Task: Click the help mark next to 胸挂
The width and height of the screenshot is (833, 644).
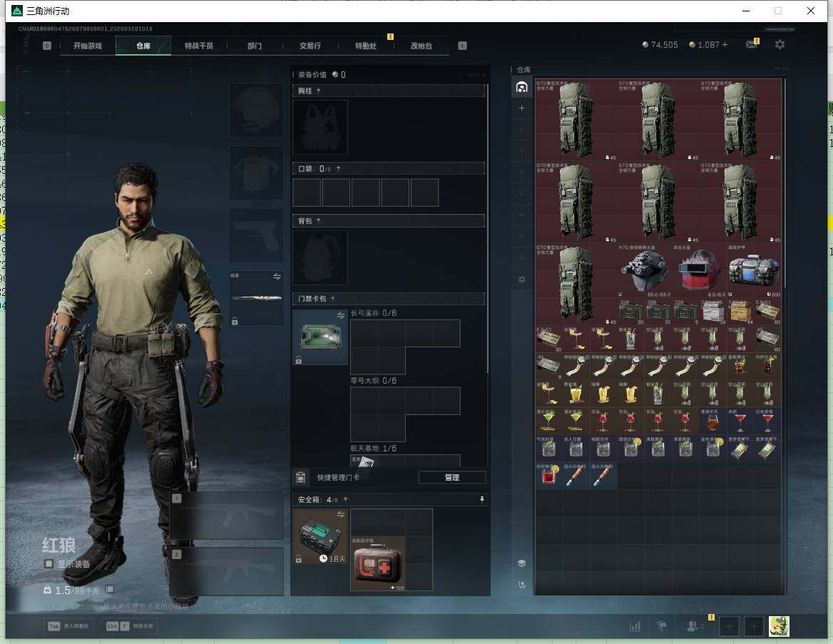Action: tap(318, 91)
